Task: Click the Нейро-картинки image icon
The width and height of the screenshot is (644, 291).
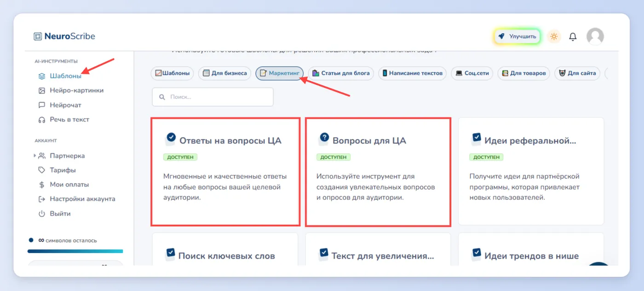Action: click(42, 91)
